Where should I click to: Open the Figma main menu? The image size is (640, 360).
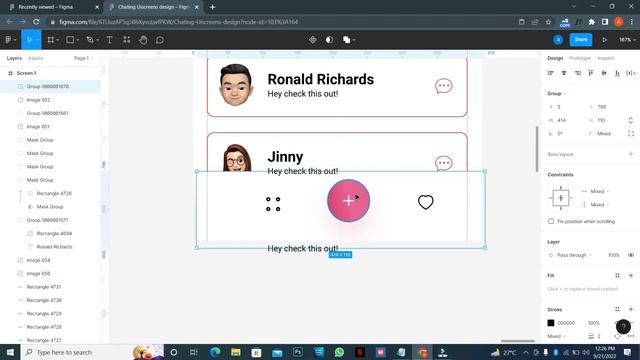(x=8, y=40)
